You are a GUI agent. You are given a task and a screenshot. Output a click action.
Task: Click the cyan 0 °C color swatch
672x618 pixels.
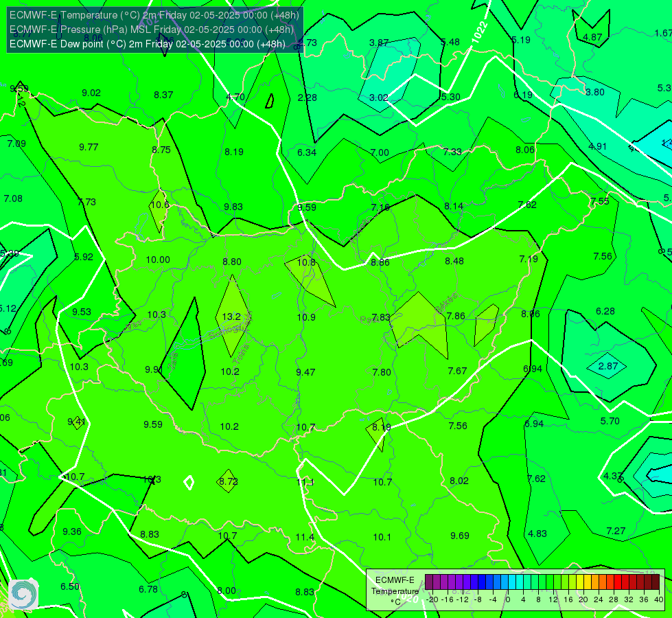(511, 582)
